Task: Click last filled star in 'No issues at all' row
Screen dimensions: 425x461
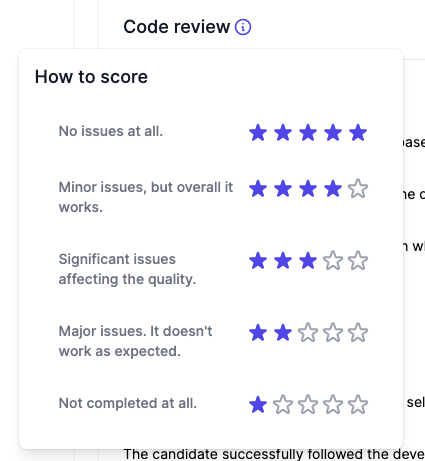Action: [x=358, y=133]
